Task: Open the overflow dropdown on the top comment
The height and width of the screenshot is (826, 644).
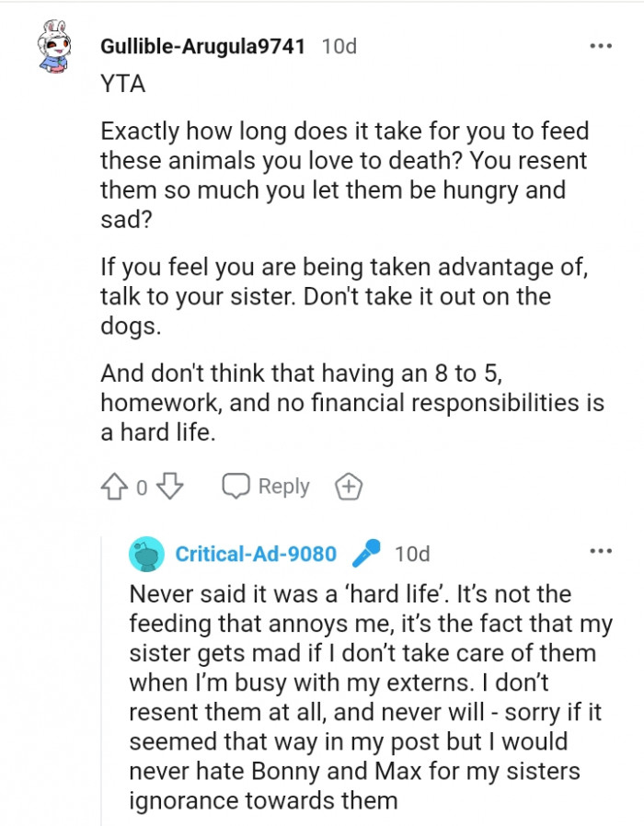Action: click(603, 44)
